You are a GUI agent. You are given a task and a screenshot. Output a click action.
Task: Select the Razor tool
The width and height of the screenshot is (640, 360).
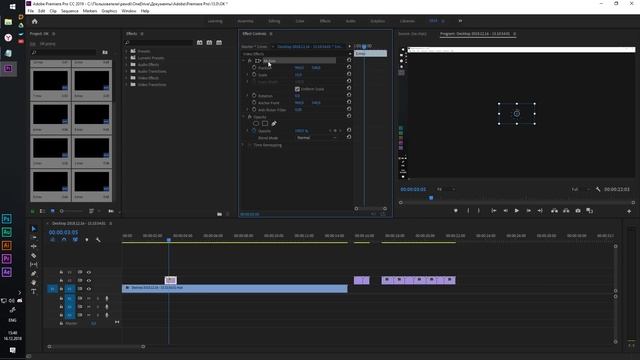[x=34, y=256]
